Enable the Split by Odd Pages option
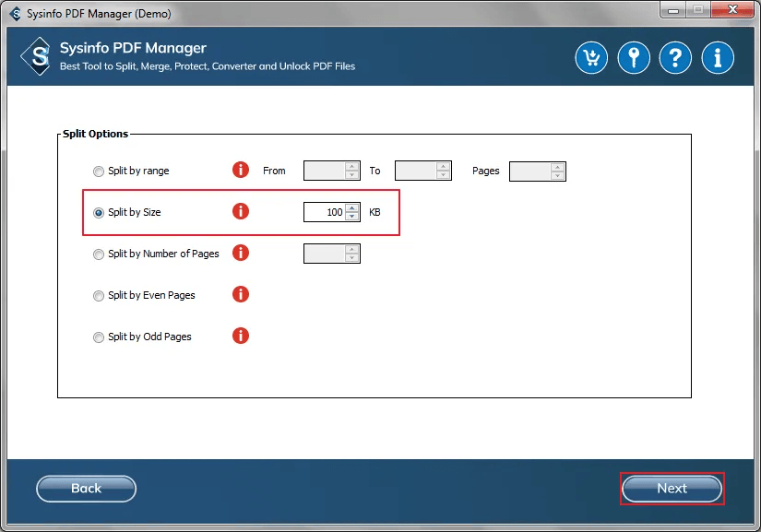Viewport: 761px width, 532px height. 99,337
